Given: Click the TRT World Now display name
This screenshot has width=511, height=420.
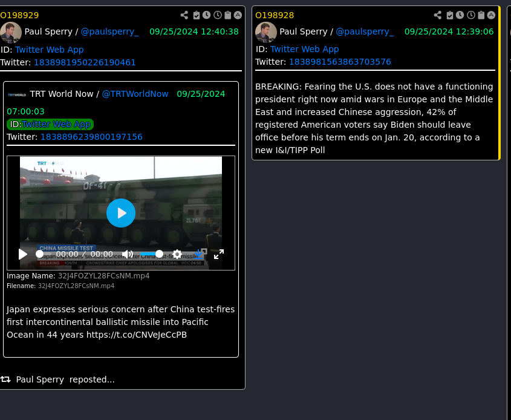Looking at the screenshot, I should pos(62,94).
